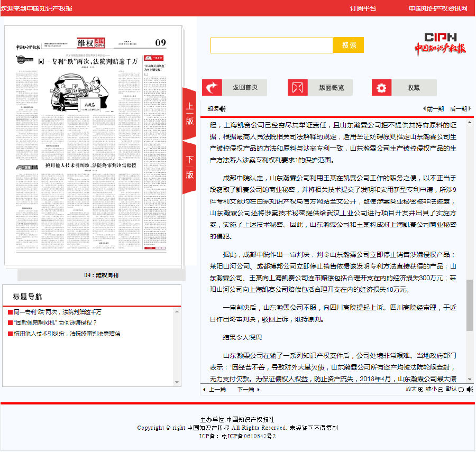Click the CIPH 中国知识产权报 logo

(440, 43)
